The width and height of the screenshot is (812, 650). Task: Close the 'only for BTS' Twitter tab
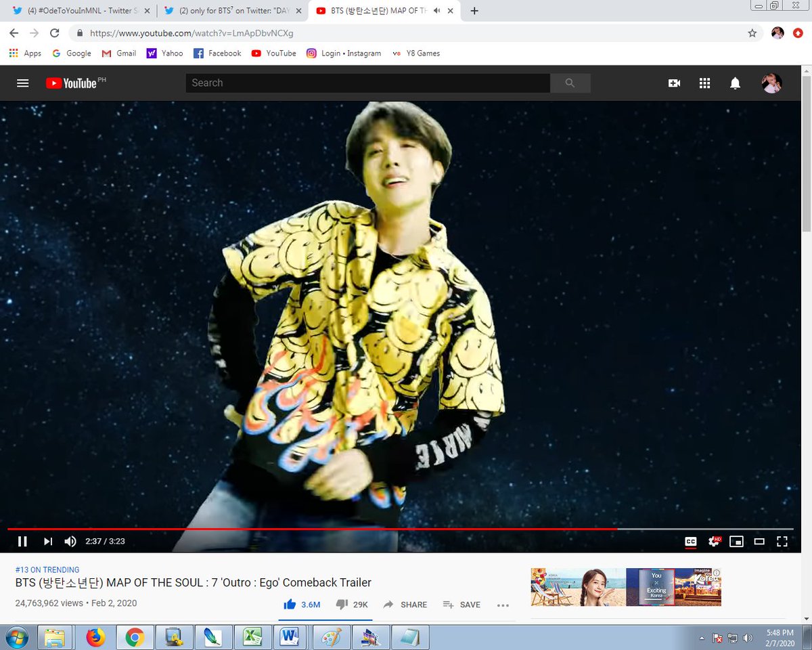[298, 11]
